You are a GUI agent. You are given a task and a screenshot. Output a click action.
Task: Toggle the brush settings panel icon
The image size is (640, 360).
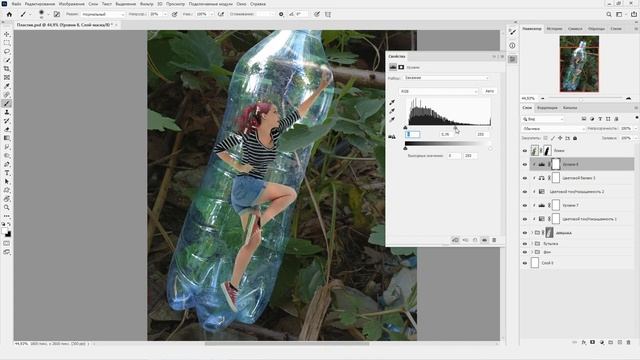pos(57,14)
